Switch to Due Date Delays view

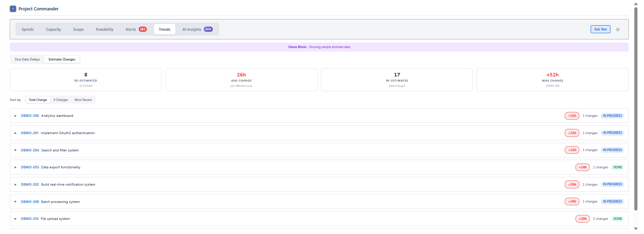click(x=27, y=59)
